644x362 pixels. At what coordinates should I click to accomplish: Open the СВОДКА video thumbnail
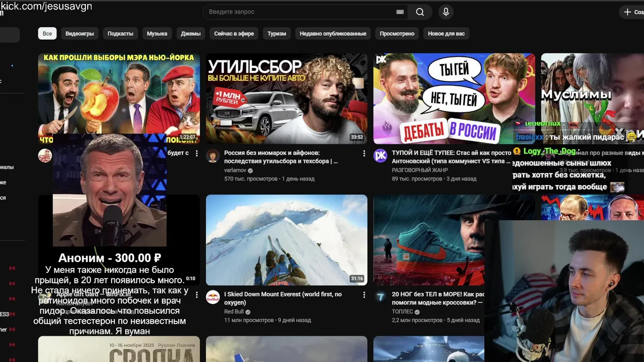point(119,349)
